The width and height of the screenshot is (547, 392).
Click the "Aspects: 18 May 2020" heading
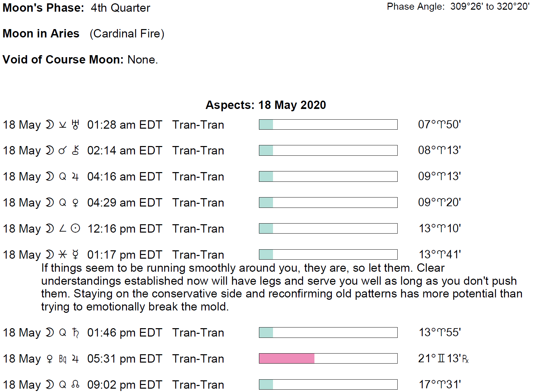[266, 105]
